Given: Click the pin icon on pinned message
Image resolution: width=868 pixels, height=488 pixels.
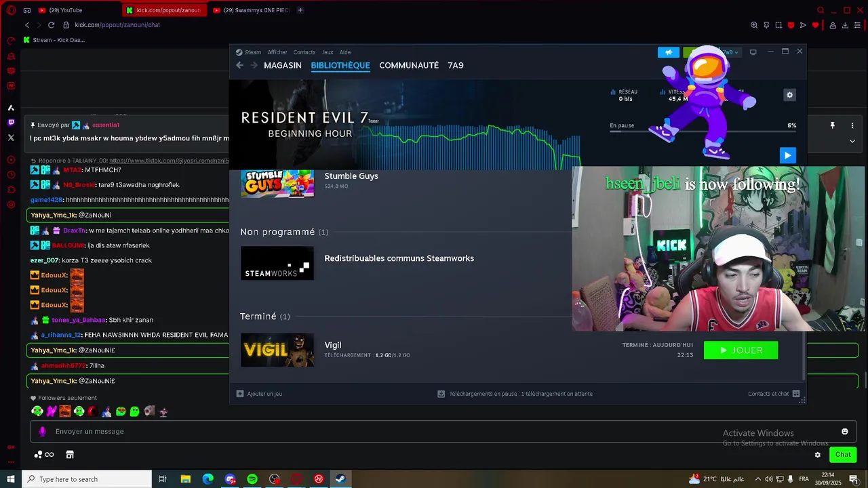Looking at the screenshot, I should coord(832,125).
